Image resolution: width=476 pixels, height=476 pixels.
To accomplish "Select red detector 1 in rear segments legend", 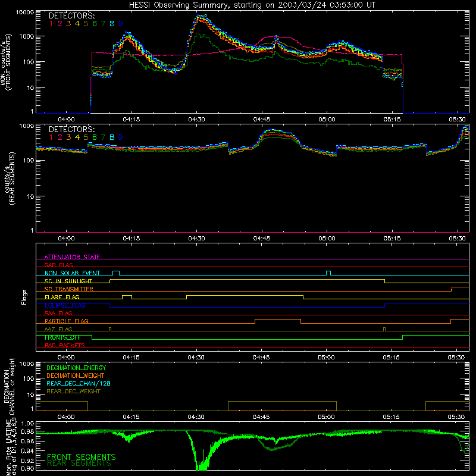I will 51,137.
